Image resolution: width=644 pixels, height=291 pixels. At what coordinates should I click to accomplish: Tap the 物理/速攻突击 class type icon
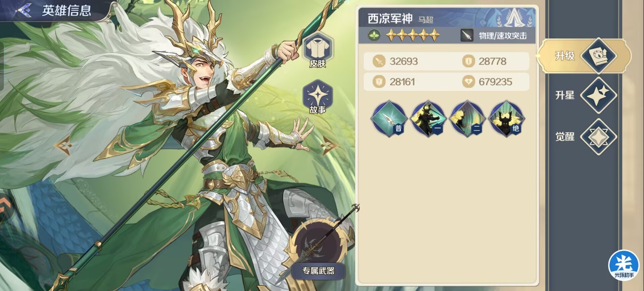click(x=467, y=35)
